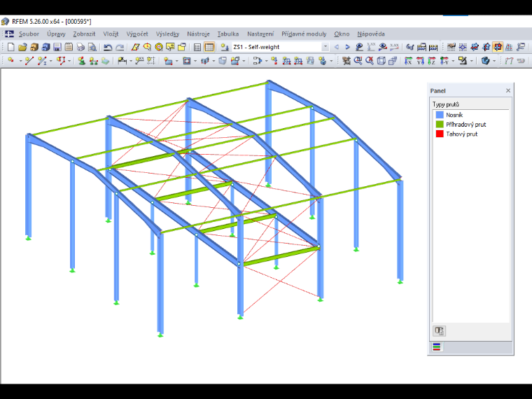Open the Soubor menu
The height and width of the screenshot is (399, 532).
(29, 34)
